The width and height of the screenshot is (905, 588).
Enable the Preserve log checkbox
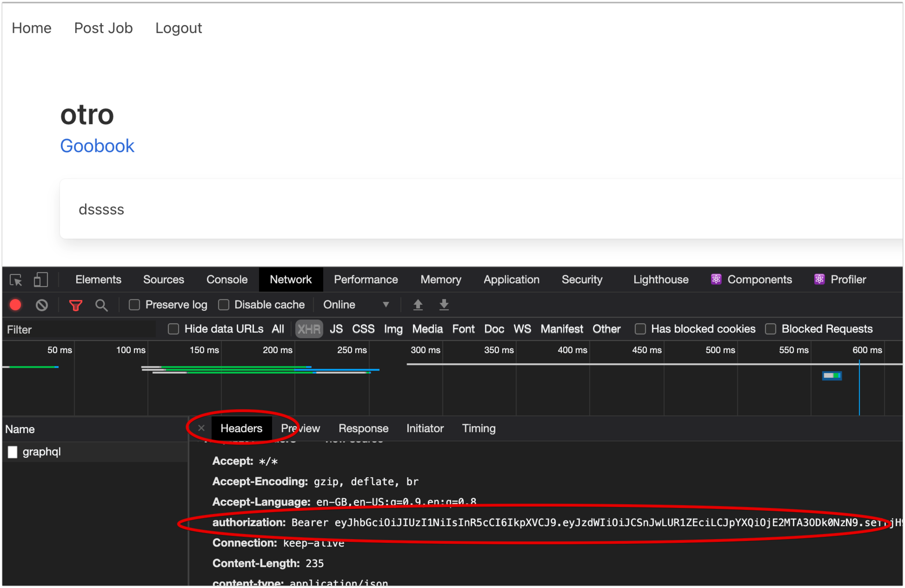135,305
